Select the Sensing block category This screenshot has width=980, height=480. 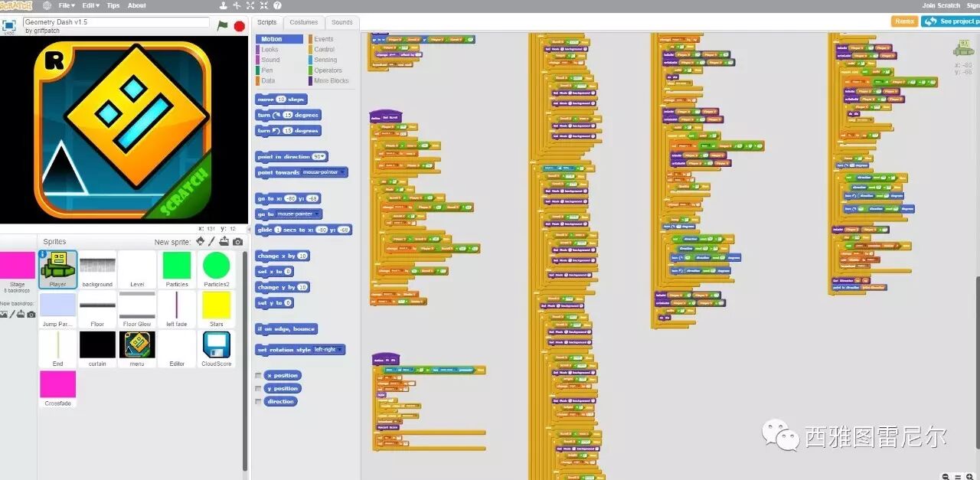pyautogui.click(x=325, y=60)
